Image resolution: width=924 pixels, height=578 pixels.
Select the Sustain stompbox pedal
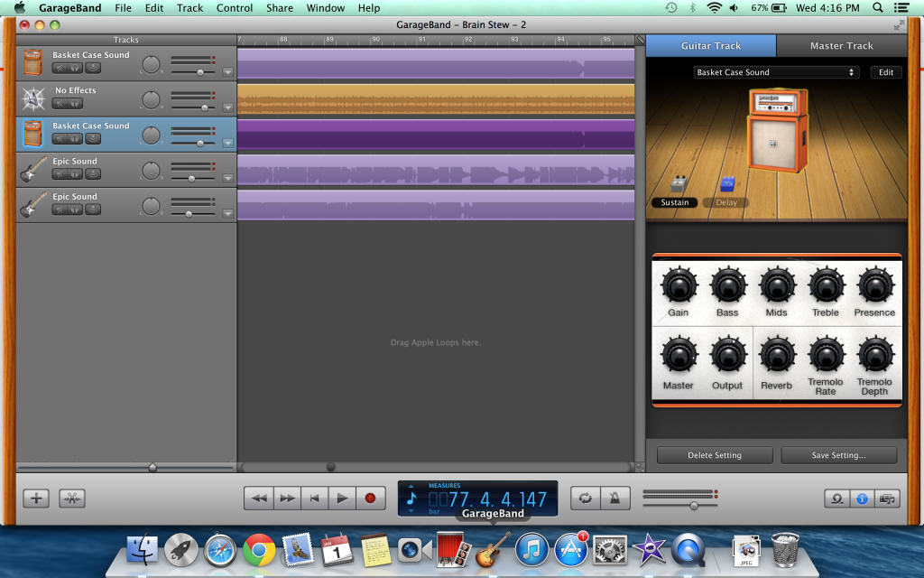click(679, 183)
